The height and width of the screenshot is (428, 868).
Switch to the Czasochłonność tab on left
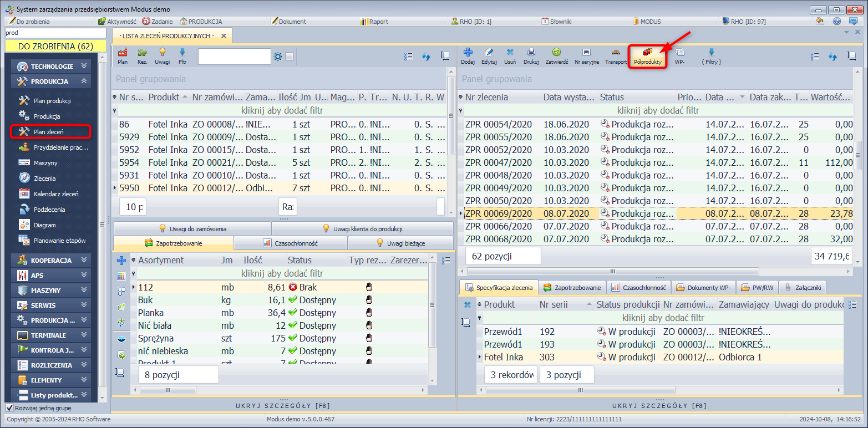(x=291, y=243)
